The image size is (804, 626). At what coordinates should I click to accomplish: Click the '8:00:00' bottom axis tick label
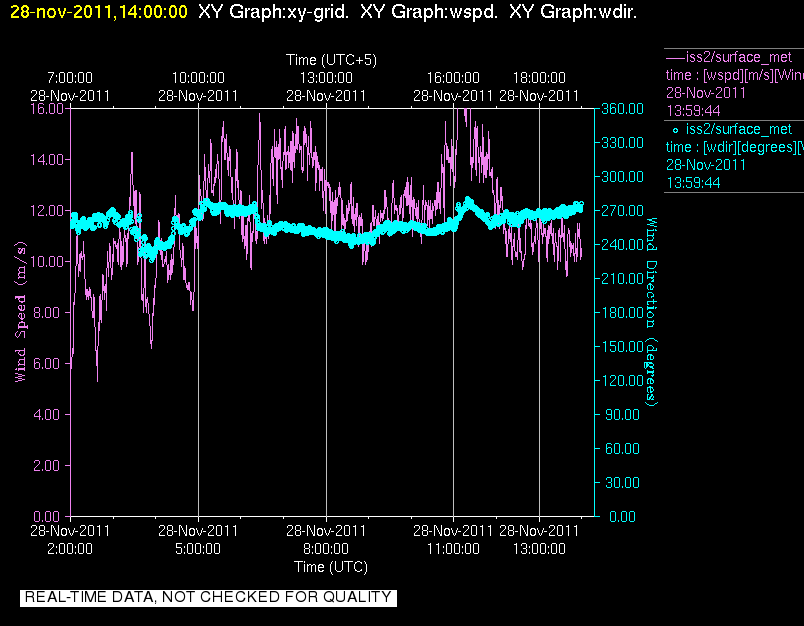pos(326,549)
